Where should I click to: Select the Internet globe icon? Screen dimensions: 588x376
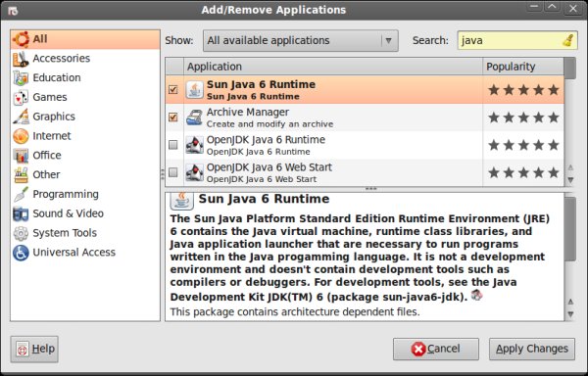click(21, 136)
